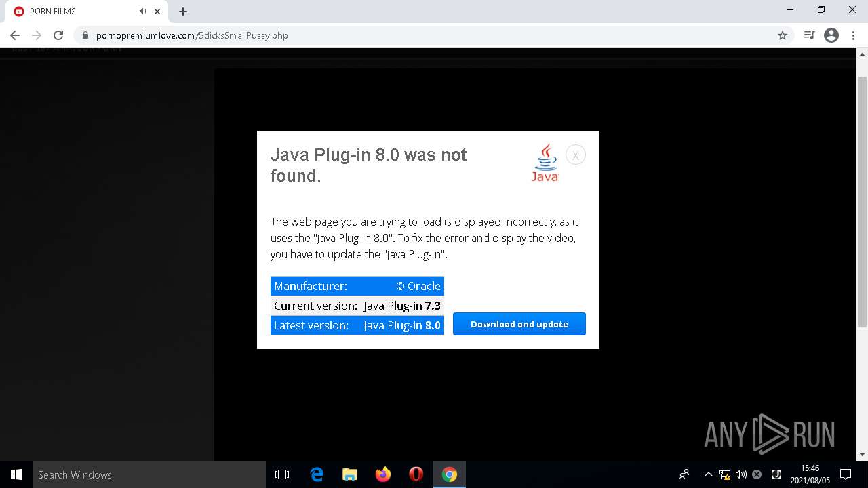Minimize the Chrome window
The width and height of the screenshot is (868, 488).
click(790, 10)
